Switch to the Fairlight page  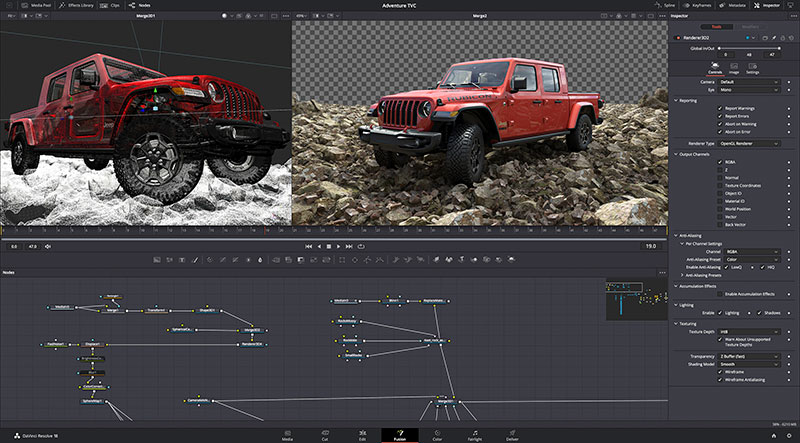tap(474, 435)
